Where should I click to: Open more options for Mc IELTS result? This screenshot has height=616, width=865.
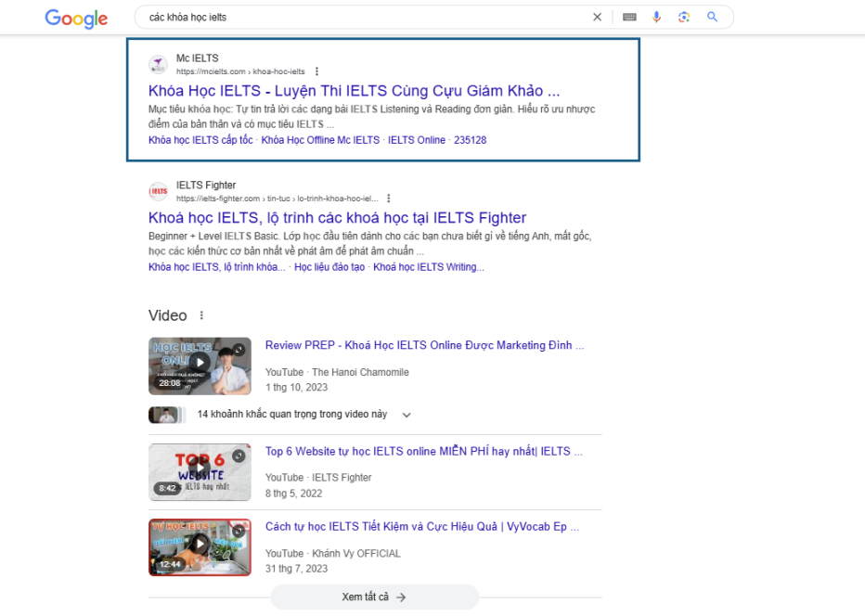pyautogui.click(x=316, y=71)
